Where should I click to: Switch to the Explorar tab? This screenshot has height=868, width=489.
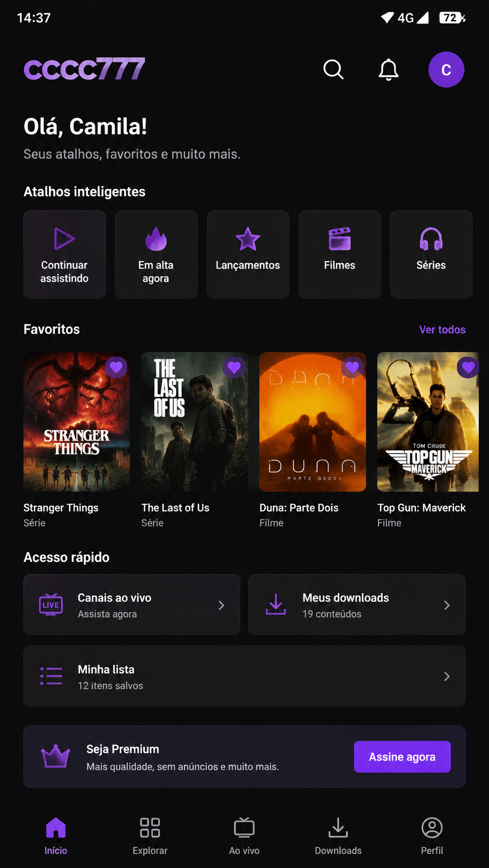150,836
